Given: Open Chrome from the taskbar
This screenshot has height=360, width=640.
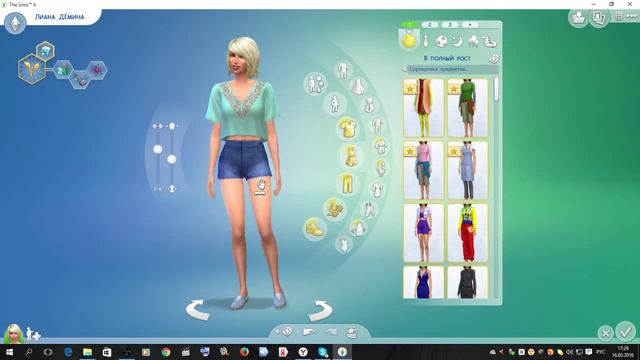Looking at the screenshot, I should coord(166,352).
